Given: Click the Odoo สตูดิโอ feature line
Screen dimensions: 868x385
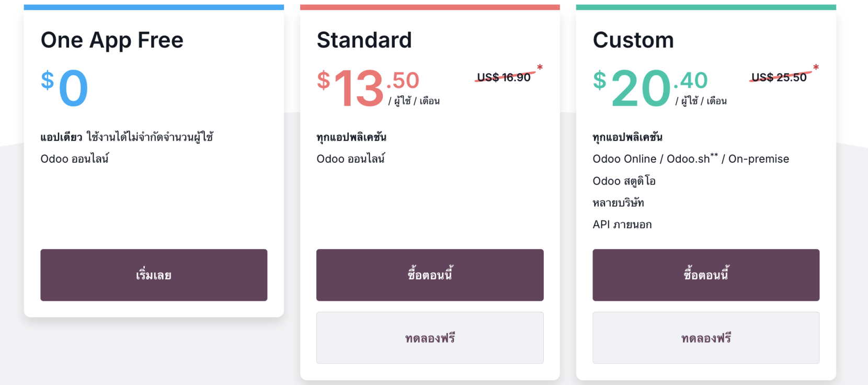Looking at the screenshot, I should tap(624, 181).
